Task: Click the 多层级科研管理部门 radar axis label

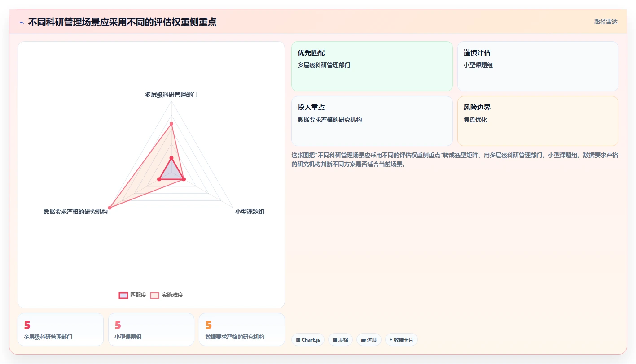Action: 171,95
